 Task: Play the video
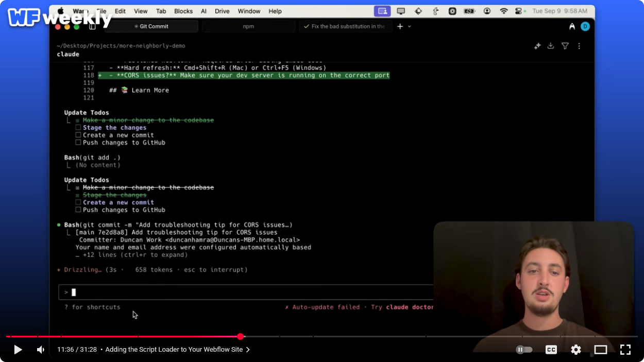(18, 350)
